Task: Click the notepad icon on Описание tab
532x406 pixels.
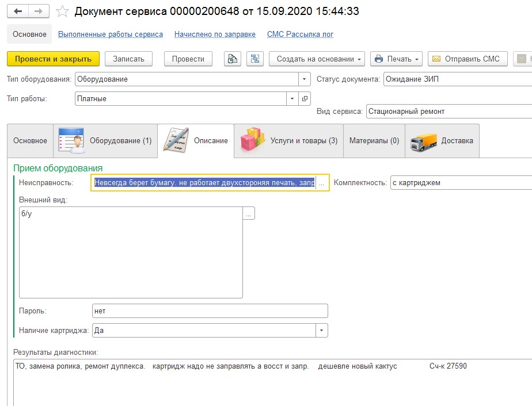Action: [x=176, y=140]
